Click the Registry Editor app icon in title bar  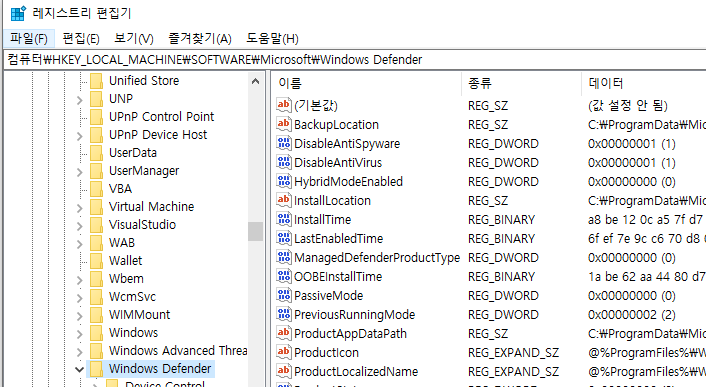[x=18, y=14]
